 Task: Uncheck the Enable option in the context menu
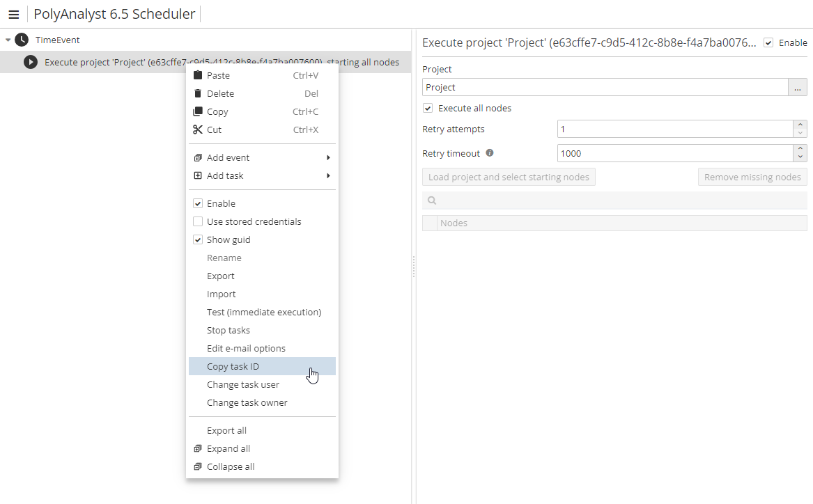pyautogui.click(x=198, y=203)
